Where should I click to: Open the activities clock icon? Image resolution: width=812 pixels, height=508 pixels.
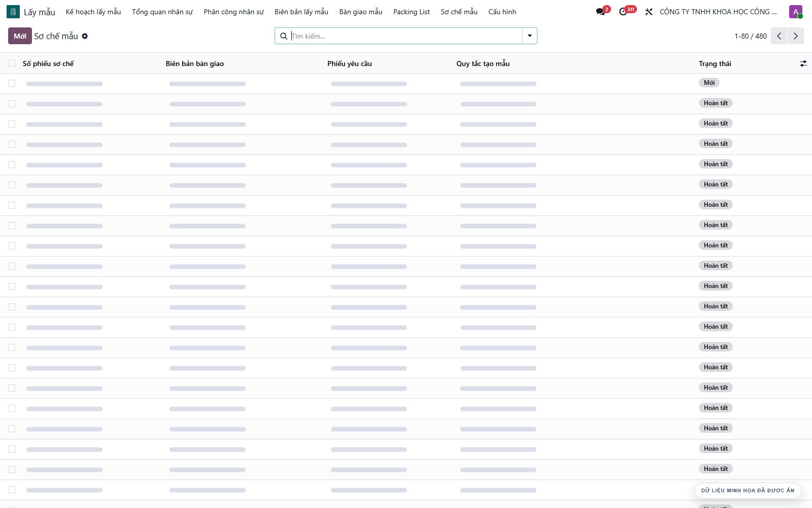(x=623, y=12)
